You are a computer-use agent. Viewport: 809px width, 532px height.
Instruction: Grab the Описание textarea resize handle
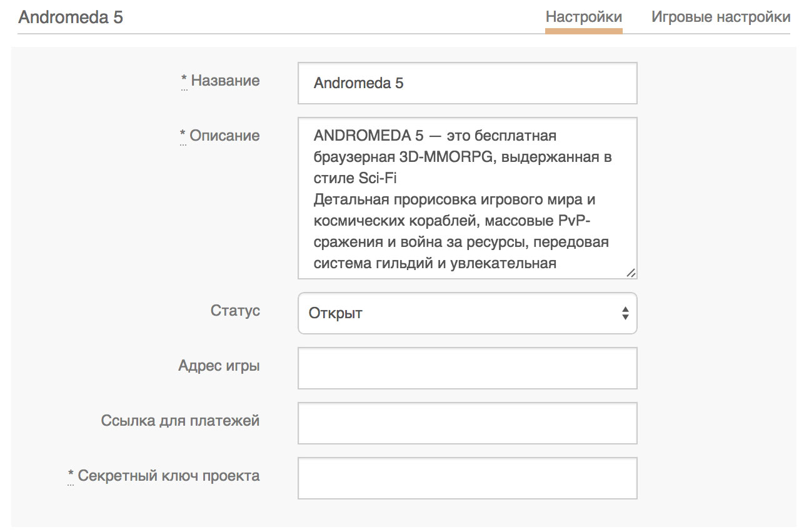[631, 273]
